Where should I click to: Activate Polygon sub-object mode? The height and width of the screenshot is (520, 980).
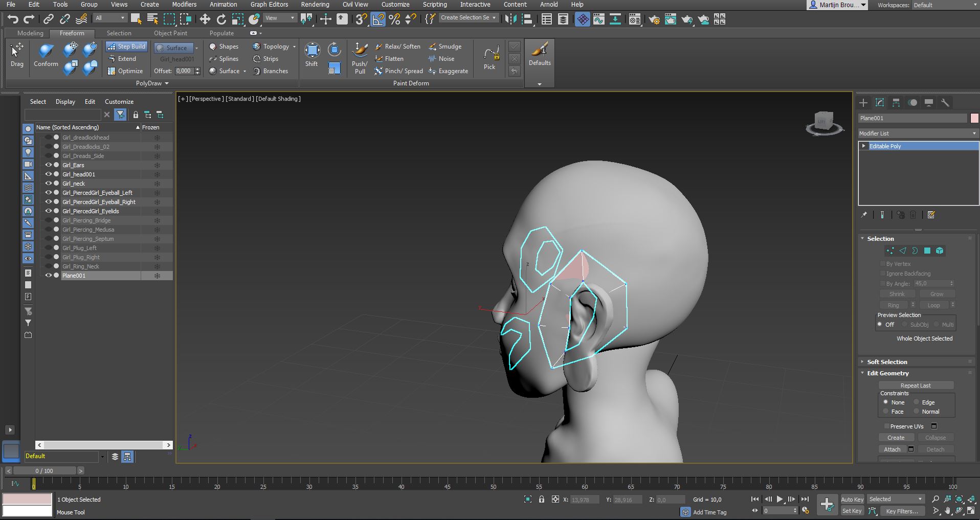click(x=927, y=251)
